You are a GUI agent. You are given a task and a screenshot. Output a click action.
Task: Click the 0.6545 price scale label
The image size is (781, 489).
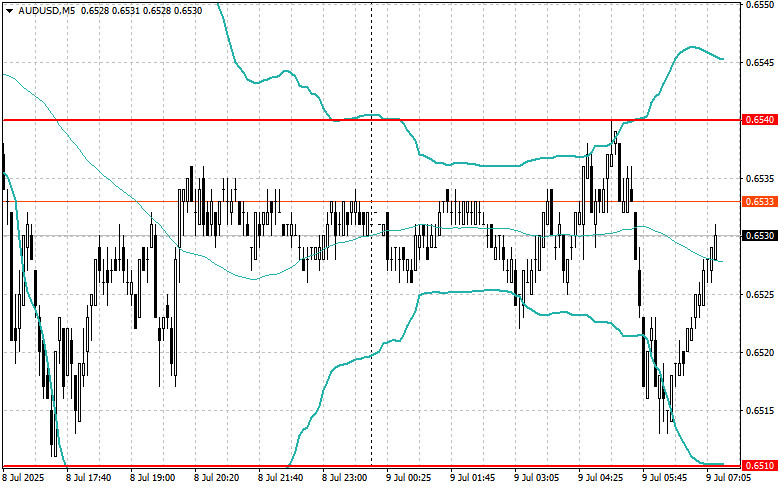760,63
